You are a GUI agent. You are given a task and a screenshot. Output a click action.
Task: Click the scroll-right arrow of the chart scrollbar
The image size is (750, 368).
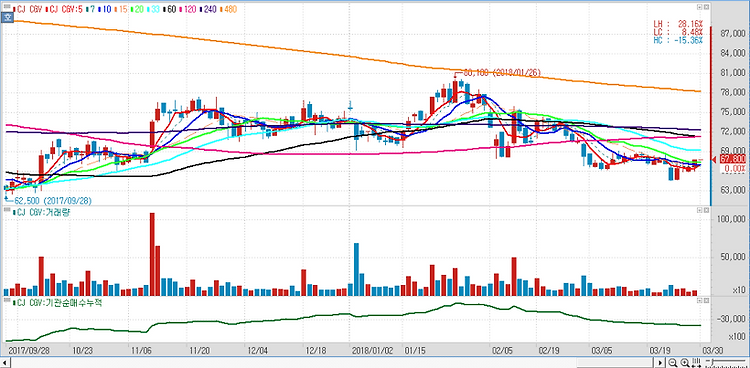point(660,363)
